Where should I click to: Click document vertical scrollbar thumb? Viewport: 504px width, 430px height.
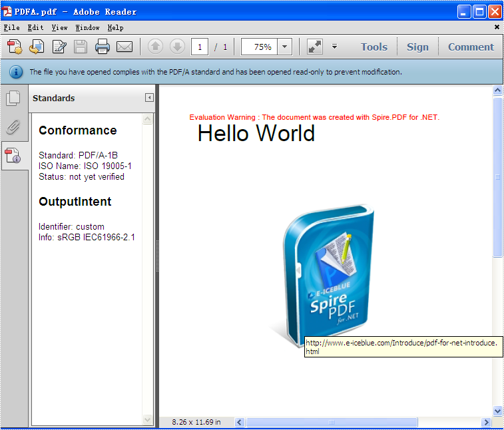(x=497, y=177)
